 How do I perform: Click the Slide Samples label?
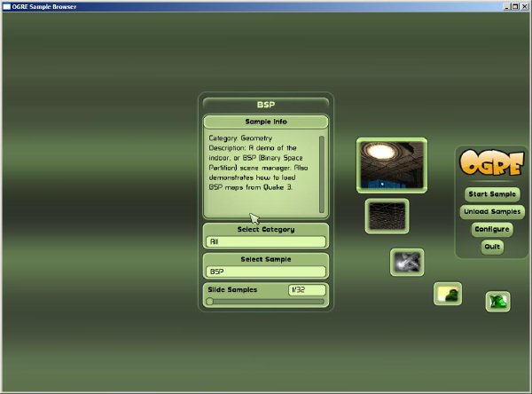232,289
